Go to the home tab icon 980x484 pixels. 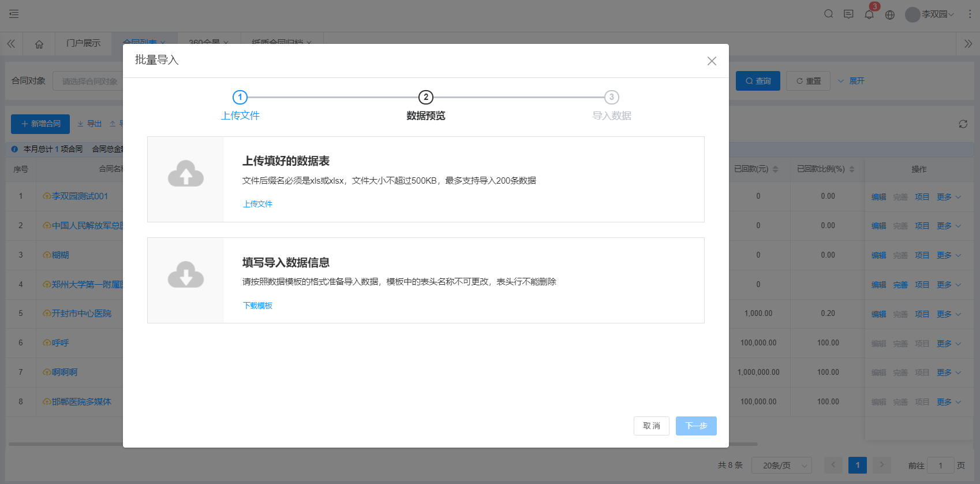(39, 44)
